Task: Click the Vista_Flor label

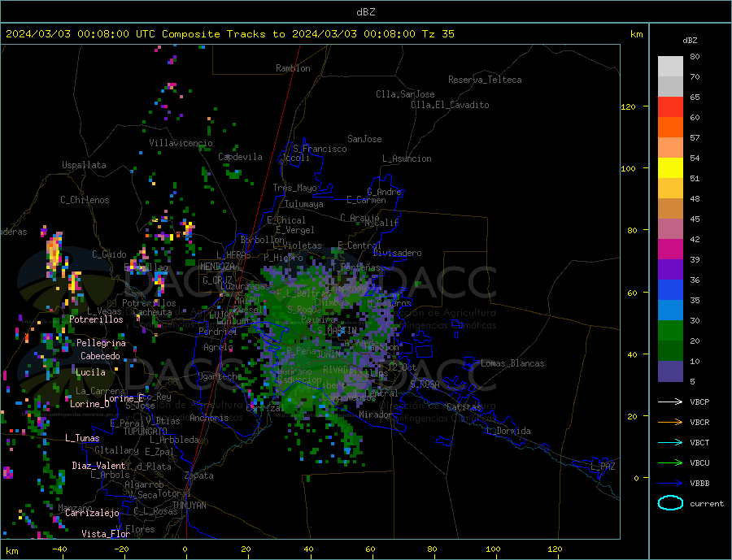Action: (x=106, y=534)
